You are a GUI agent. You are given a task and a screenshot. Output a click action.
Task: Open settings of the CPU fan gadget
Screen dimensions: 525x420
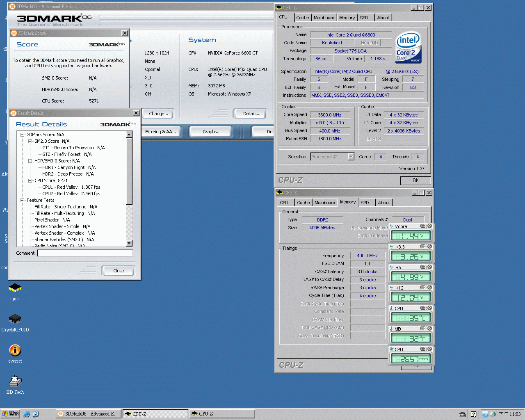[x=423, y=349]
